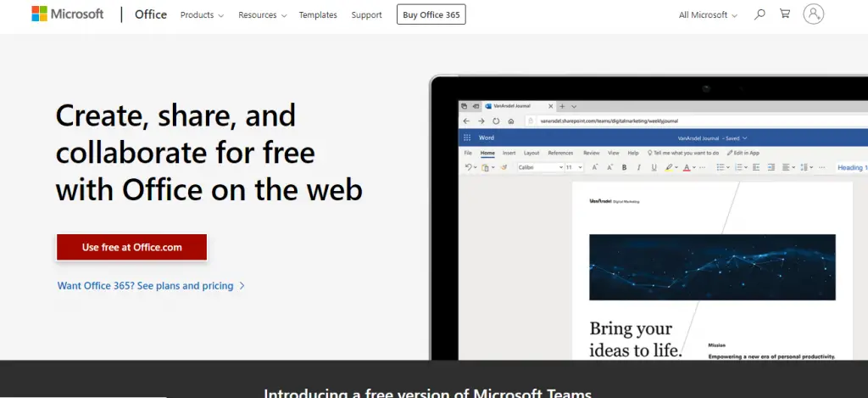The width and height of the screenshot is (868, 398).
Task: Switch to the Word References tab
Action: (x=561, y=153)
